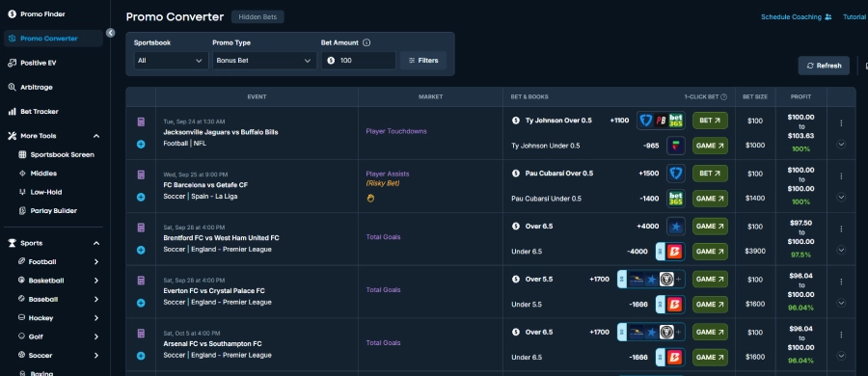
Task: Expand Basketball sports submenu
Action: tap(96, 281)
